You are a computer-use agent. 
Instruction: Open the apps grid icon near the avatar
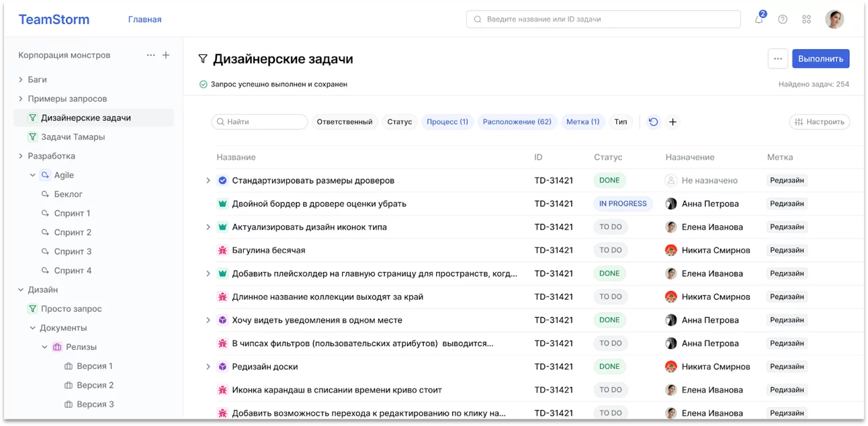(806, 19)
